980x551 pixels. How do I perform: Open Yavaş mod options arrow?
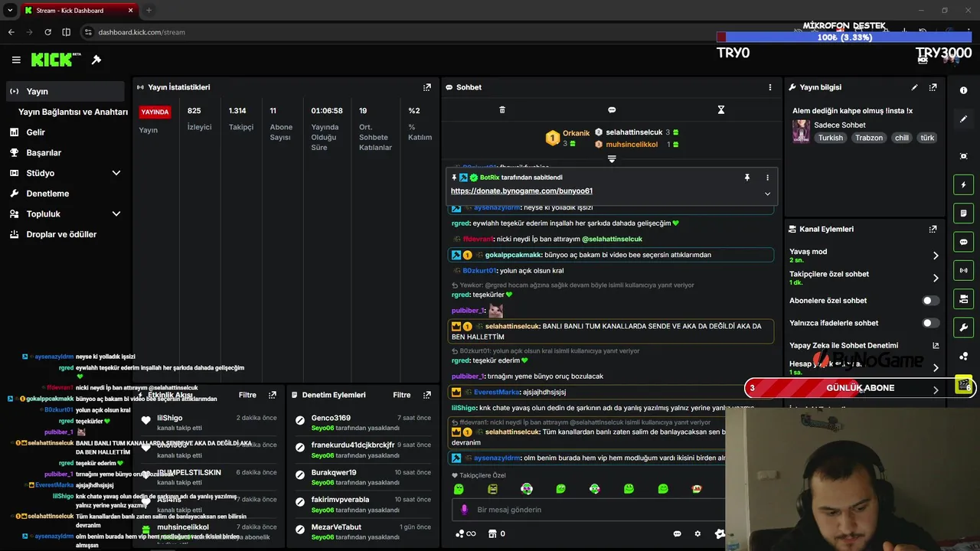(936, 256)
